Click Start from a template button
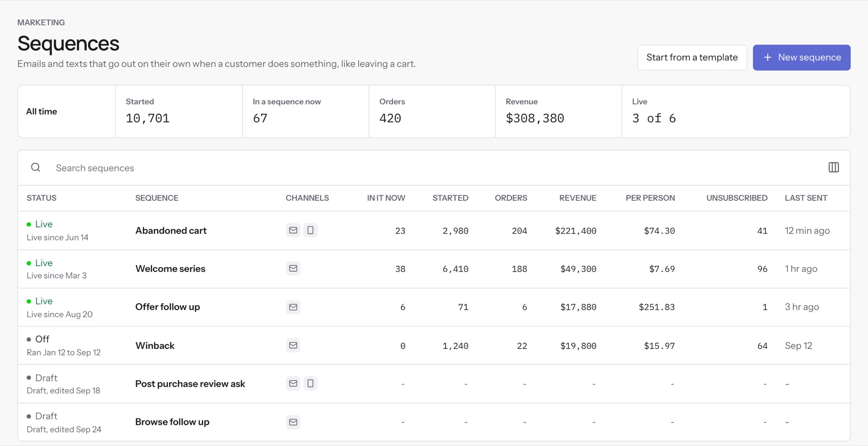This screenshot has width=868, height=446. 692,57
